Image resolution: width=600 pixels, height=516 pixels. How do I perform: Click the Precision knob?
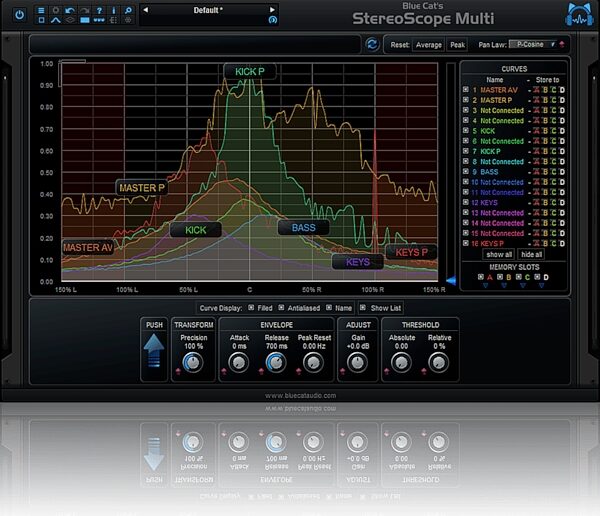coord(193,362)
